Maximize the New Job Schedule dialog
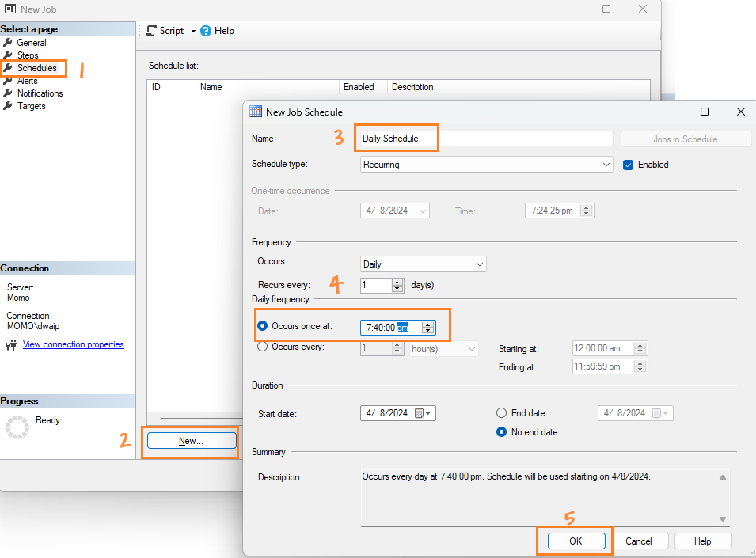This screenshot has width=756, height=558. [x=705, y=112]
